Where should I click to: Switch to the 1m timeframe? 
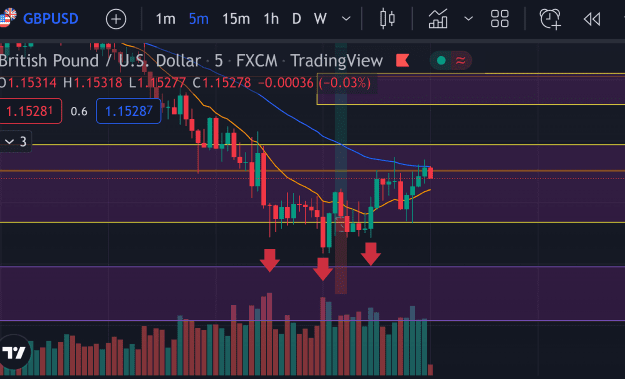click(165, 19)
